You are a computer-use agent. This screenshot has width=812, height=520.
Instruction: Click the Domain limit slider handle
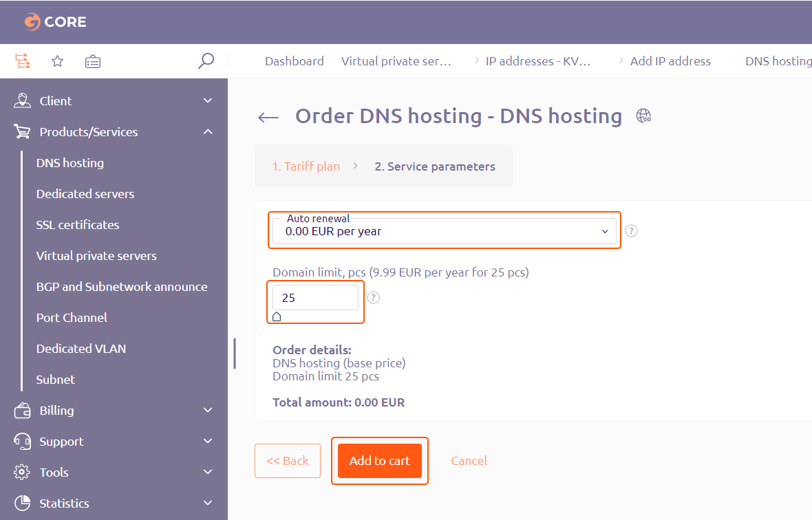point(277,316)
